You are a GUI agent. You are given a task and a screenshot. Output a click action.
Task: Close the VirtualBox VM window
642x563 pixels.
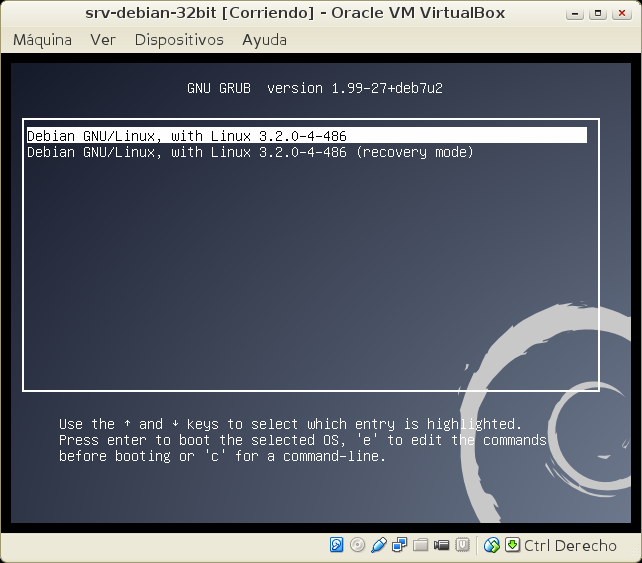point(621,14)
